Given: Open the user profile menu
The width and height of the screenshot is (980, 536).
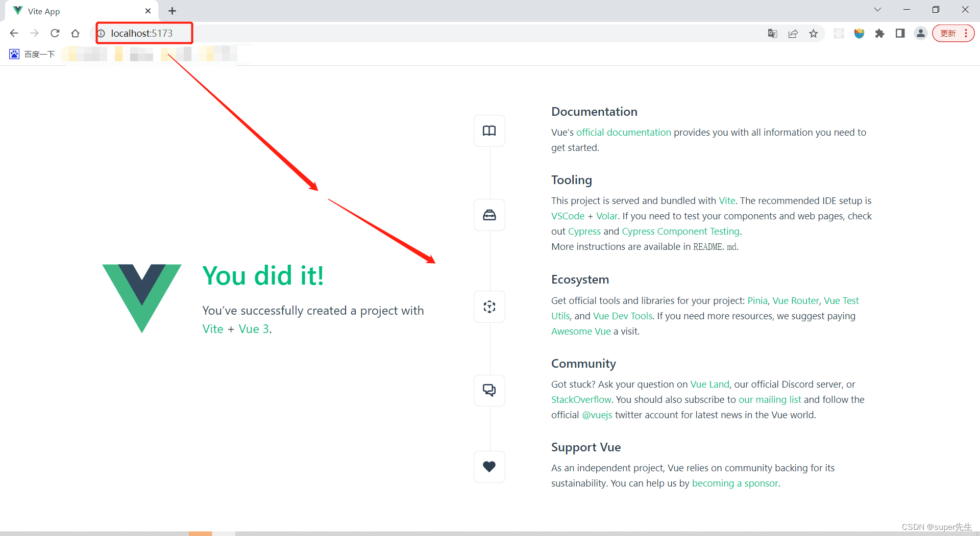Looking at the screenshot, I should (920, 34).
